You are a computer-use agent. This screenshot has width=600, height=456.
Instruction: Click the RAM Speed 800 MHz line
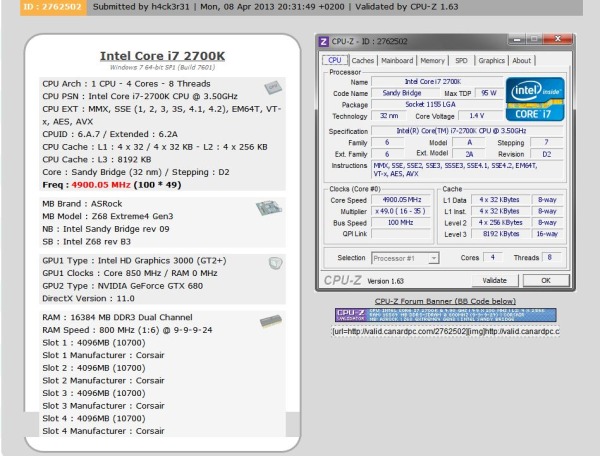point(127,330)
